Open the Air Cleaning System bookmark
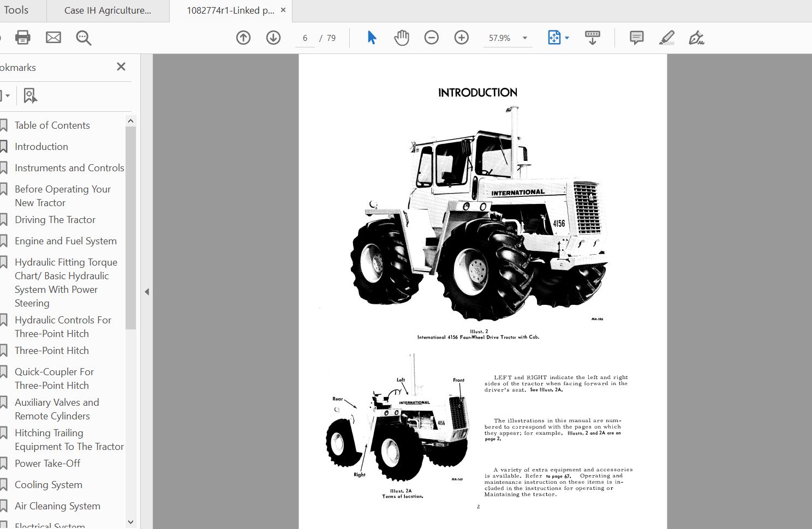The image size is (812, 529). pos(57,506)
